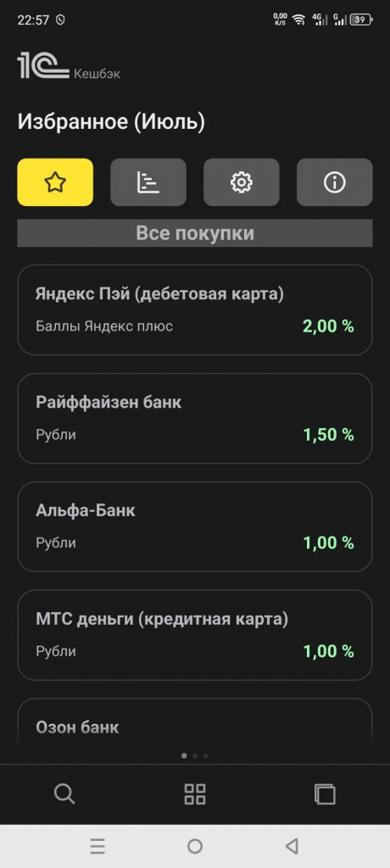Image resolution: width=390 pixels, height=868 pixels.
Task: Switch to the third page dot
Action: [x=205, y=755]
